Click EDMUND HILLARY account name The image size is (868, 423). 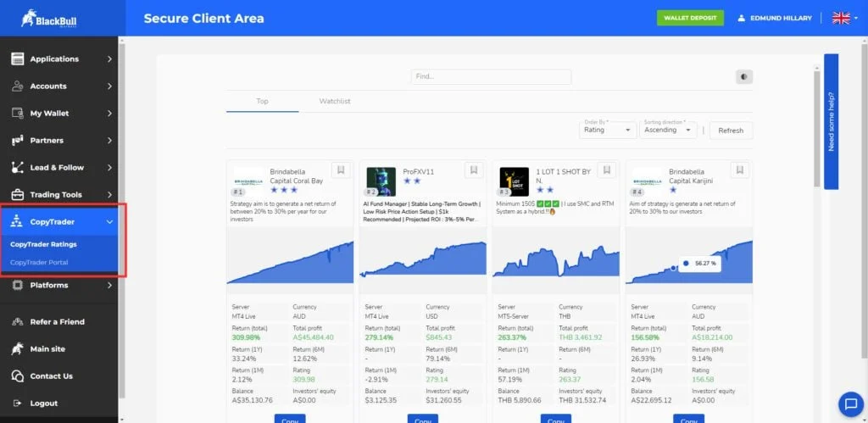(781, 19)
